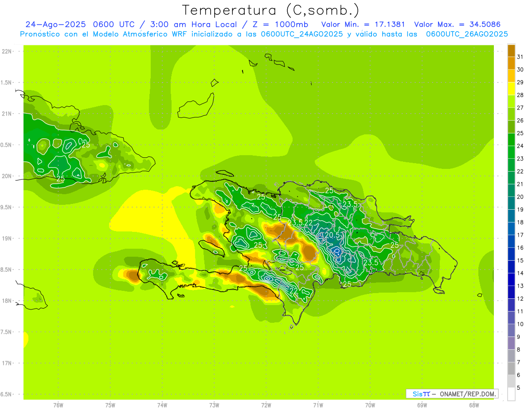Click the Z = 1000mb level text
This screenshot has width=532, height=411.
(x=280, y=24)
